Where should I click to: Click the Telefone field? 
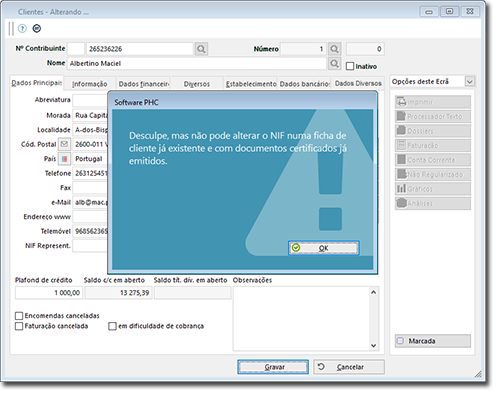point(90,173)
